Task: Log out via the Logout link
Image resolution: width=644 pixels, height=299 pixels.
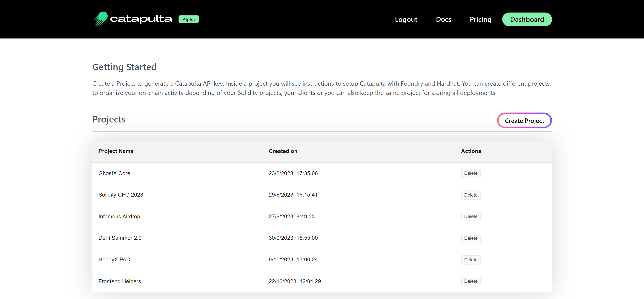Action: (x=406, y=19)
